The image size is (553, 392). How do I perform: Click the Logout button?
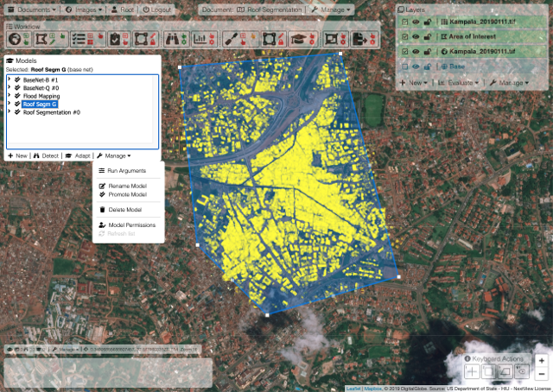pos(156,9)
